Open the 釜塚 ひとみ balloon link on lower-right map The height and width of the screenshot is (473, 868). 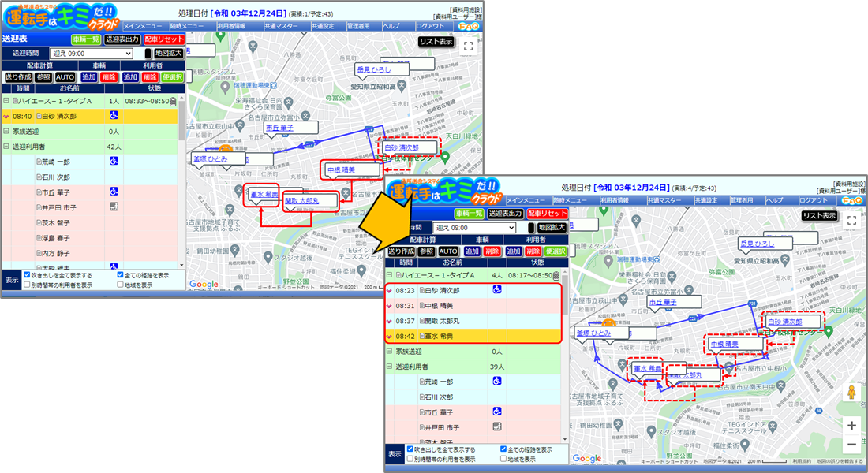593,333
